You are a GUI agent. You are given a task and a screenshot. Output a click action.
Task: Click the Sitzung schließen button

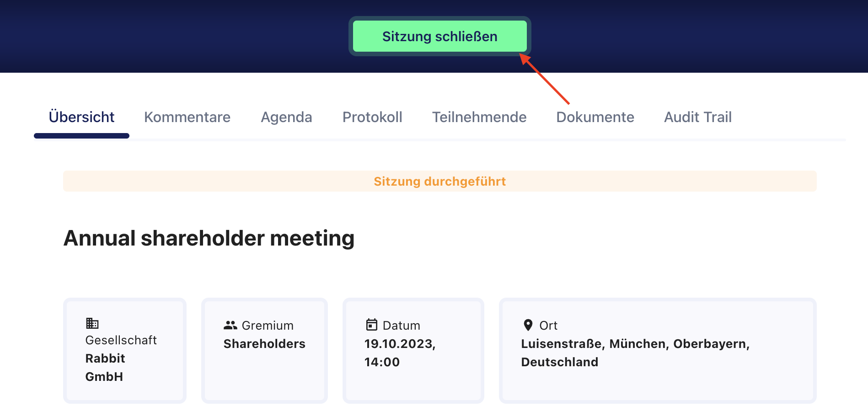click(439, 36)
